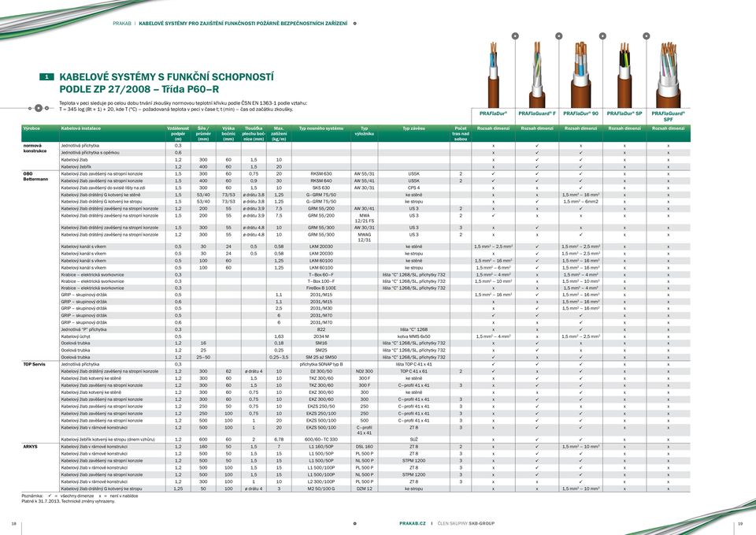Select the '6,78' max load value
The image size is (756, 535).
pos(279,440)
